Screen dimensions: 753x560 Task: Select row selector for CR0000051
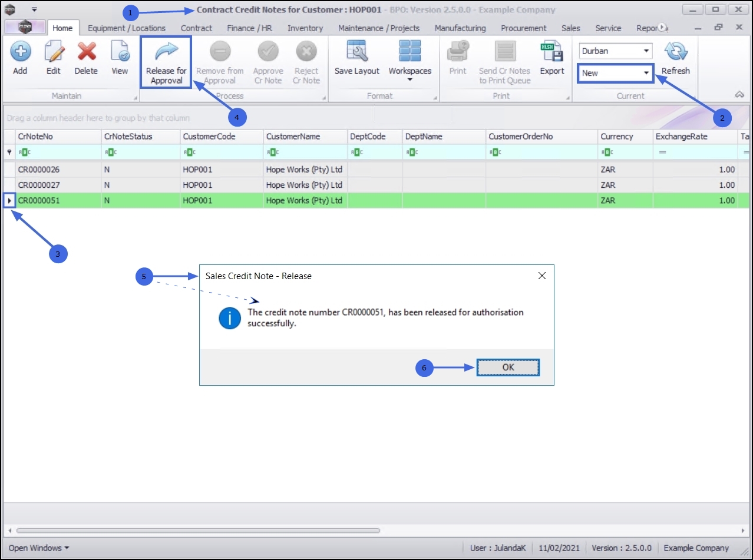tap(9, 200)
